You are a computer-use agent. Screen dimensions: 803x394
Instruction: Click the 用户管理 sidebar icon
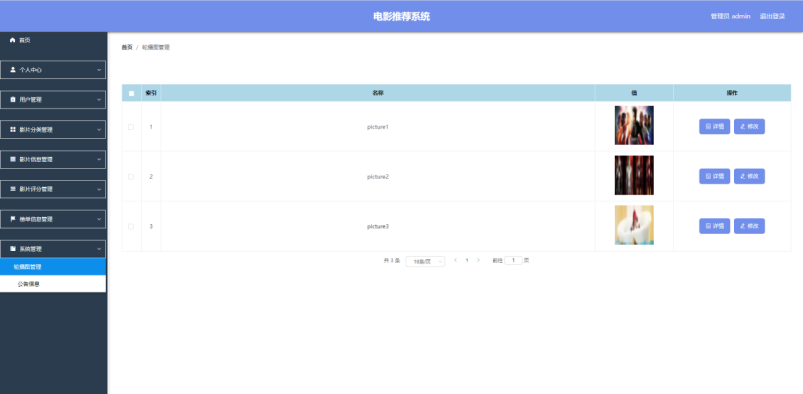coord(13,99)
